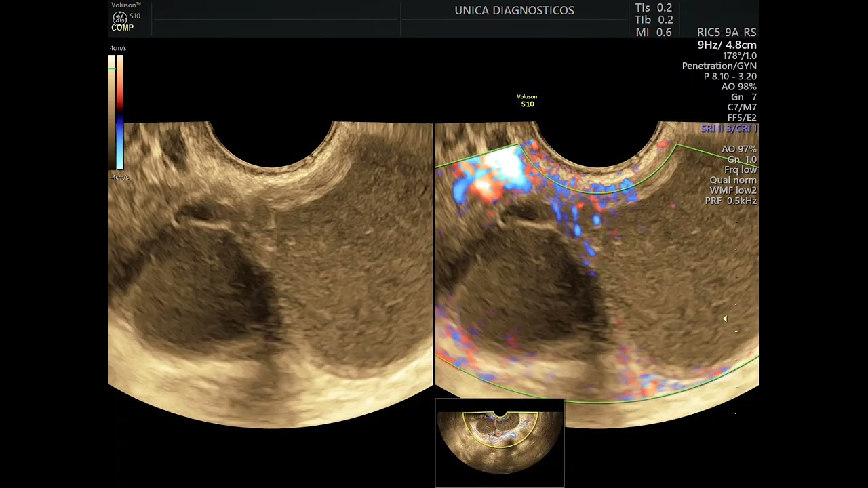
Task: Click the focal zone arrow marker
Action: tap(725, 319)
